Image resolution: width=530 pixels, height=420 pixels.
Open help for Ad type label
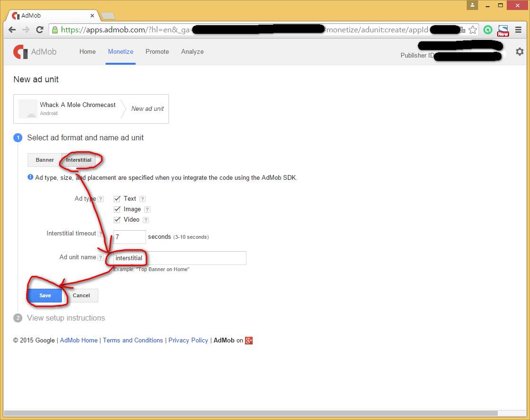pos(101,199)
